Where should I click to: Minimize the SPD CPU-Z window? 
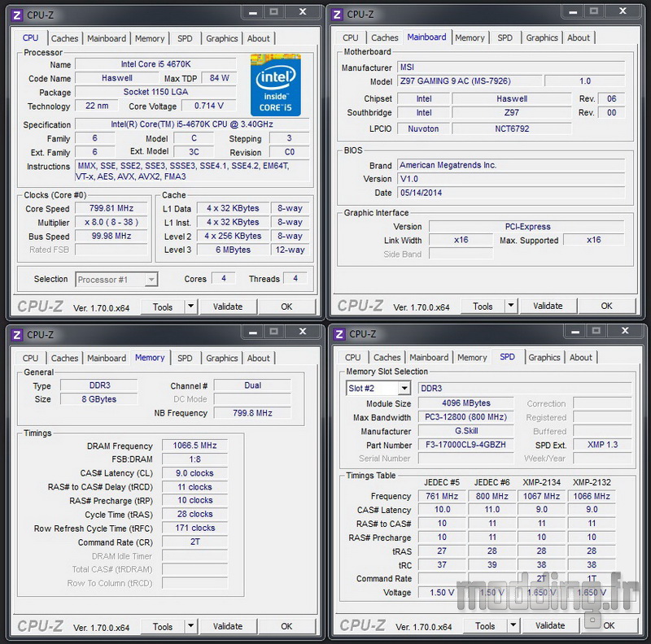coord(575,331)
